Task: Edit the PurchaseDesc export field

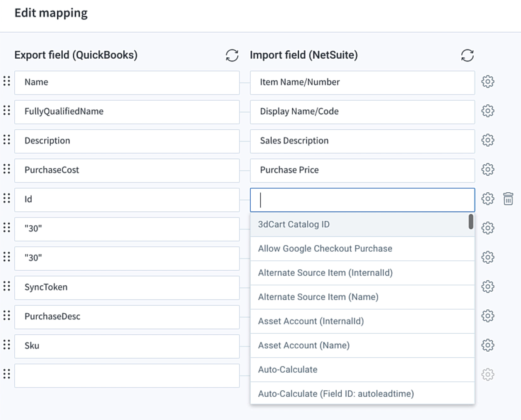Action: 127,317
